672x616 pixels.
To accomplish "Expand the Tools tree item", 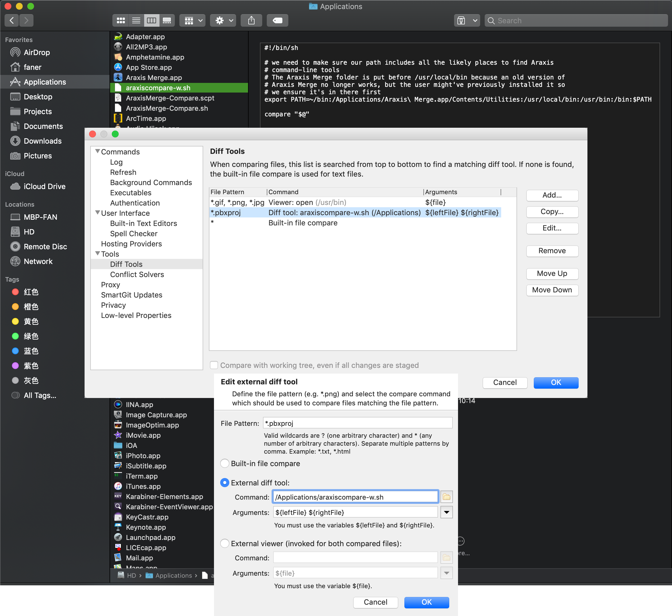I will pyautogui.click(x=98, y=253).
